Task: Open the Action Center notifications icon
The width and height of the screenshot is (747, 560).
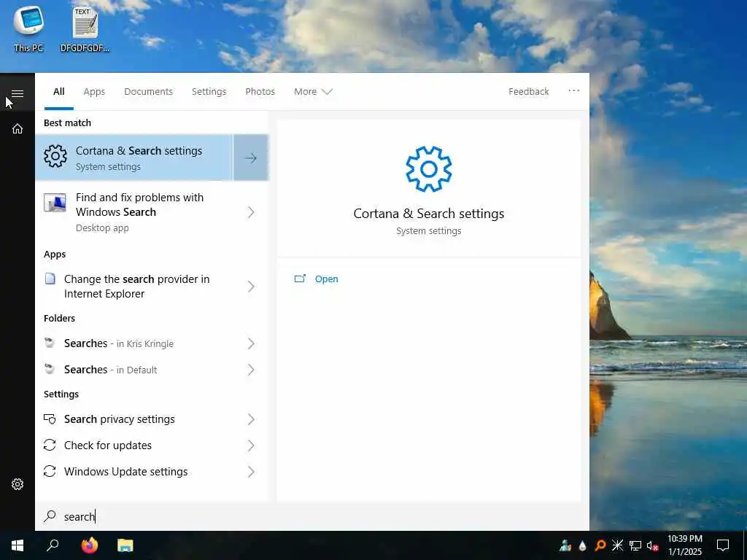Action: coord(723,545)
